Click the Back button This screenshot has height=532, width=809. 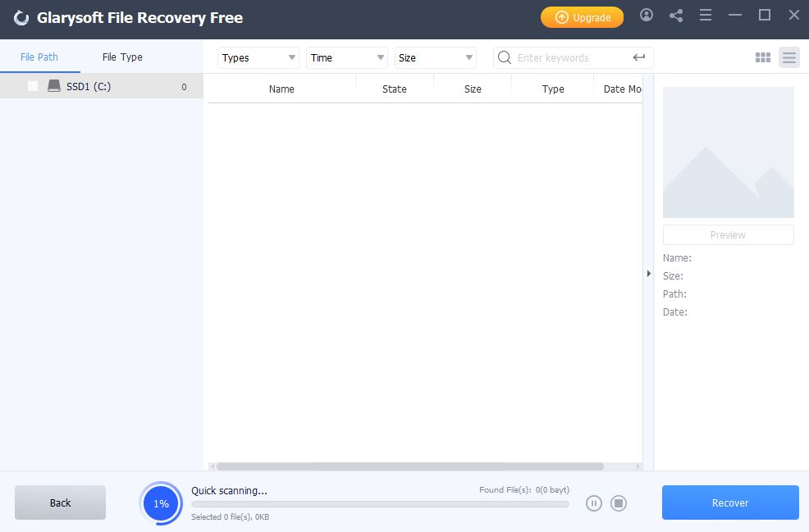61,502
